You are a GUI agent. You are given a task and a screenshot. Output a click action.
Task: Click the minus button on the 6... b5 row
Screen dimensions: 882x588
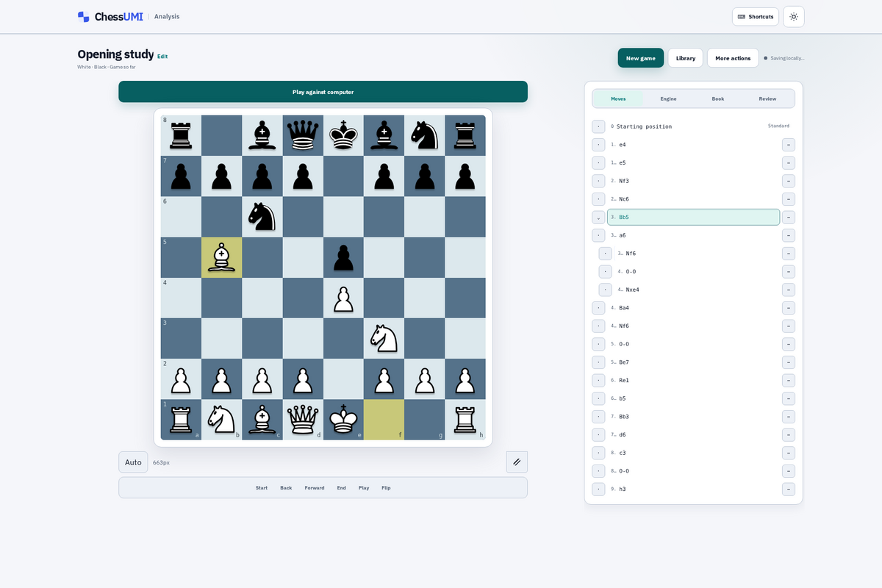788,398
